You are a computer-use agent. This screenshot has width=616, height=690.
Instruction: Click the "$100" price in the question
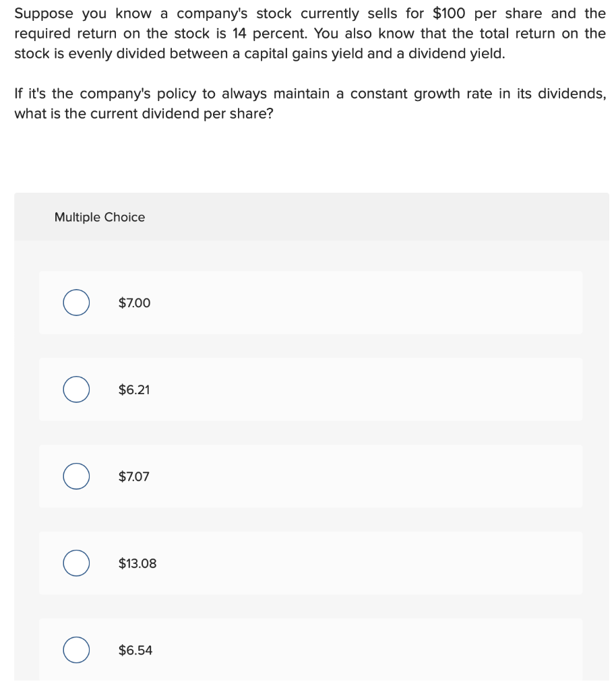click(450, 13)
